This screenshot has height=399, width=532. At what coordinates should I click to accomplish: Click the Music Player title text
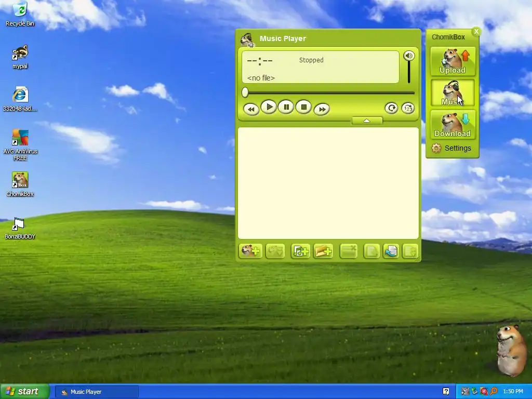click(x=283, y=38)
